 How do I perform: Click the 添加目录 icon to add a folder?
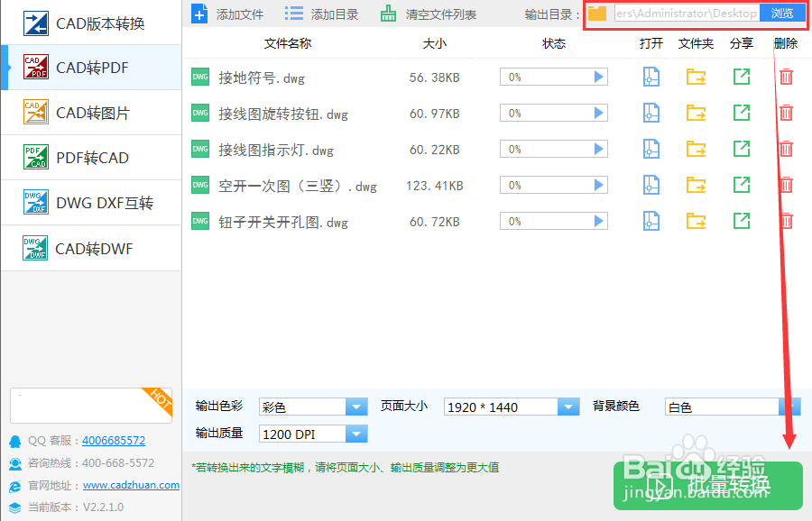pos(293,13)
